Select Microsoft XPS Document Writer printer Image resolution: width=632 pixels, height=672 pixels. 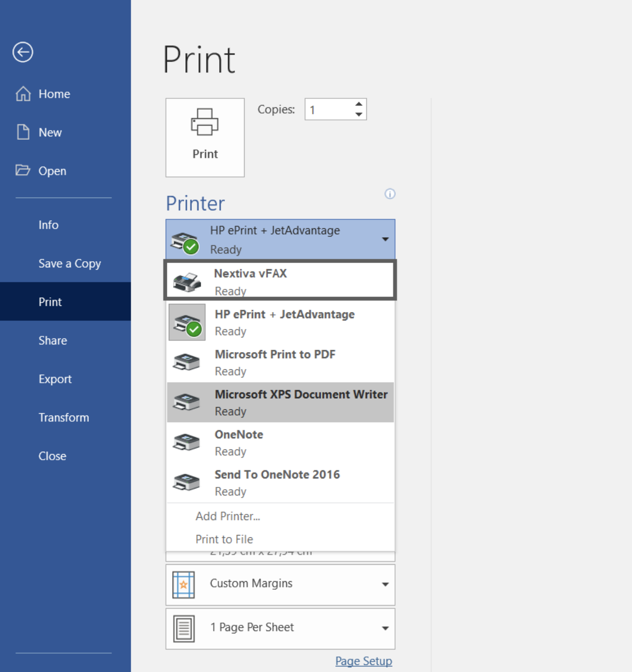tap(280, 402)
